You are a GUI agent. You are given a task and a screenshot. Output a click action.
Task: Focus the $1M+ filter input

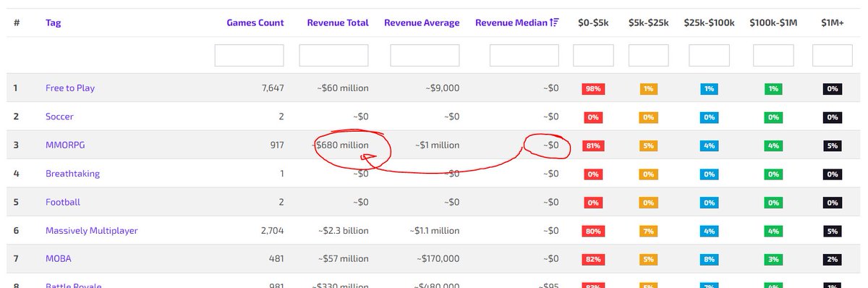pyautogui.click(x=833, y=56)
